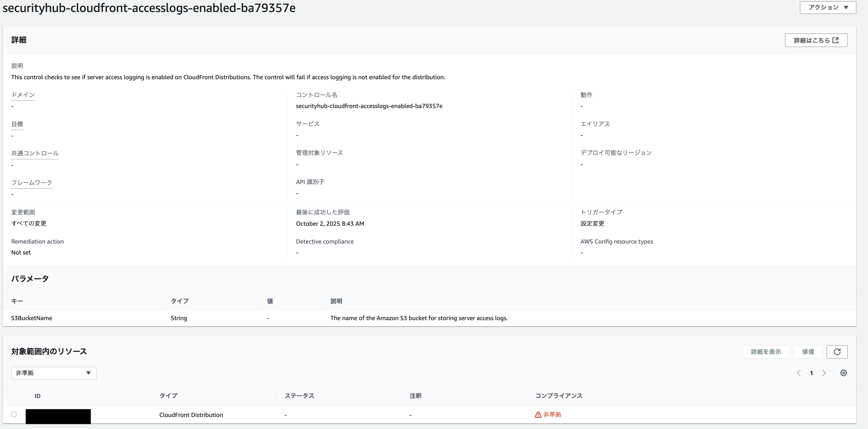868x429 pixels.
Task: Click the external link icon on 詳細はこちら
Action: 836,41
